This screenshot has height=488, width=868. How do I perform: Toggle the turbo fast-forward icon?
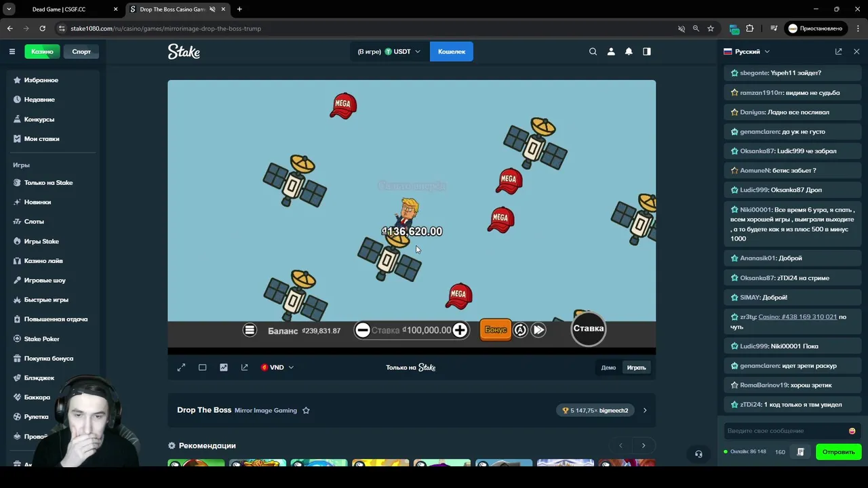click(538, 330)
